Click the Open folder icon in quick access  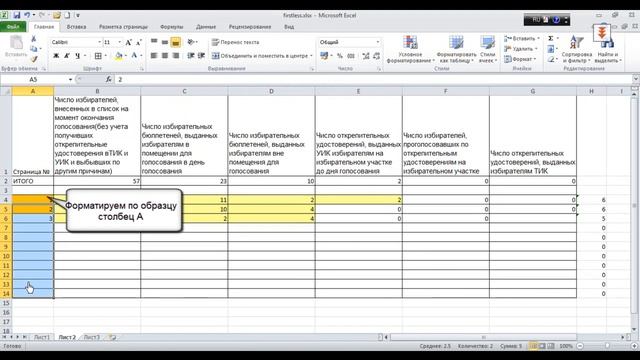57,16
